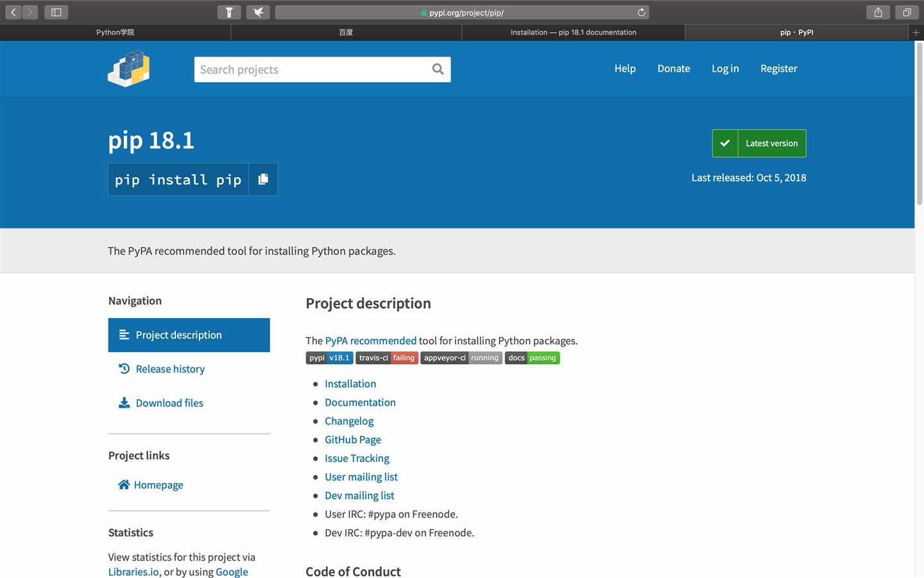Select the pip · PyPI tab

coord(797,32)
